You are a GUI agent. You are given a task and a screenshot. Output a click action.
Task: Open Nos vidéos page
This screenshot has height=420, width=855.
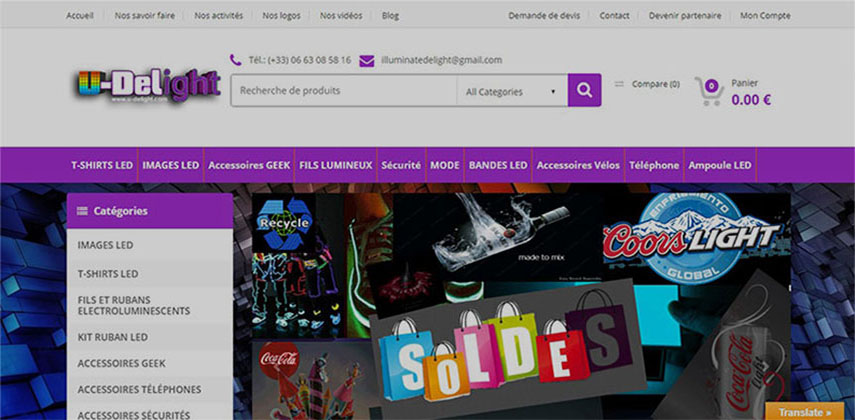(341, 16)
